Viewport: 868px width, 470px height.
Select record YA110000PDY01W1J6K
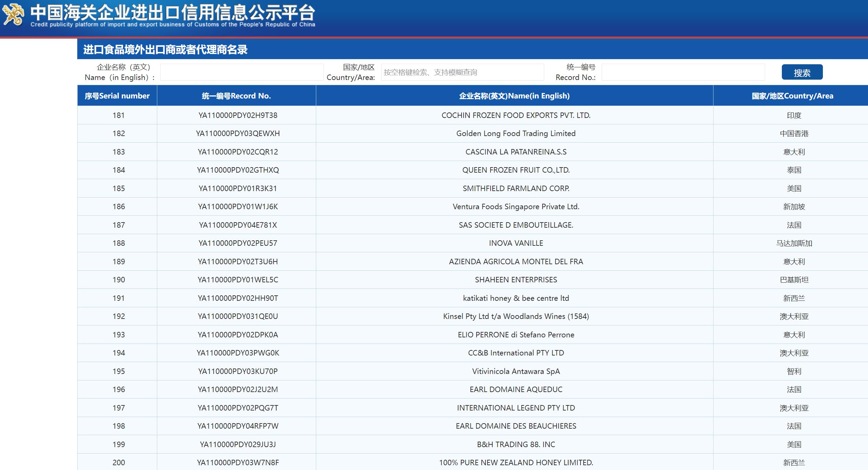(238, 206)
